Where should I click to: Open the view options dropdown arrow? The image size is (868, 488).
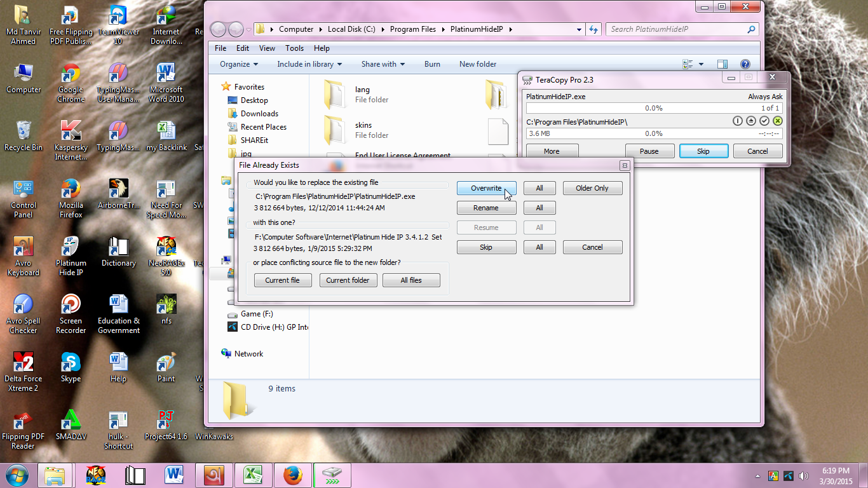(702, 64)
